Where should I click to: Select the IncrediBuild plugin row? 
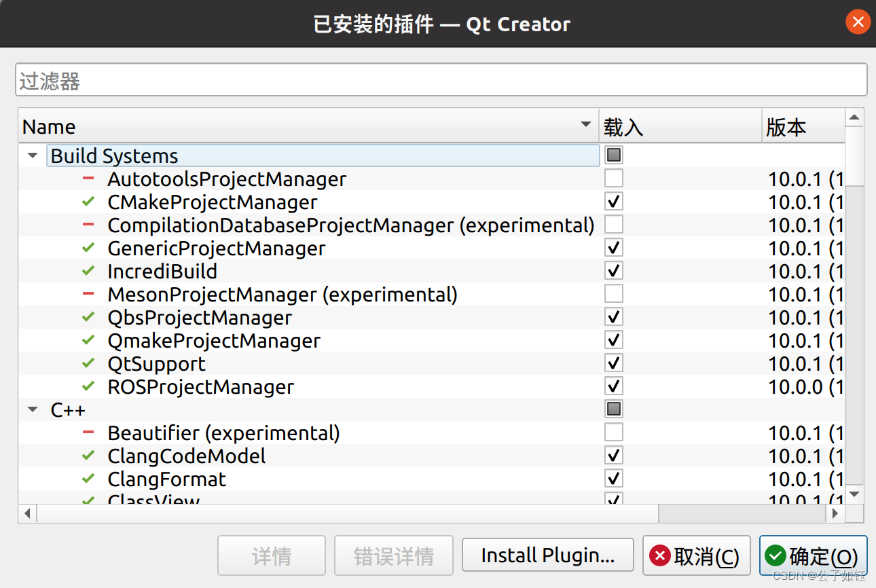coord(431,271)
